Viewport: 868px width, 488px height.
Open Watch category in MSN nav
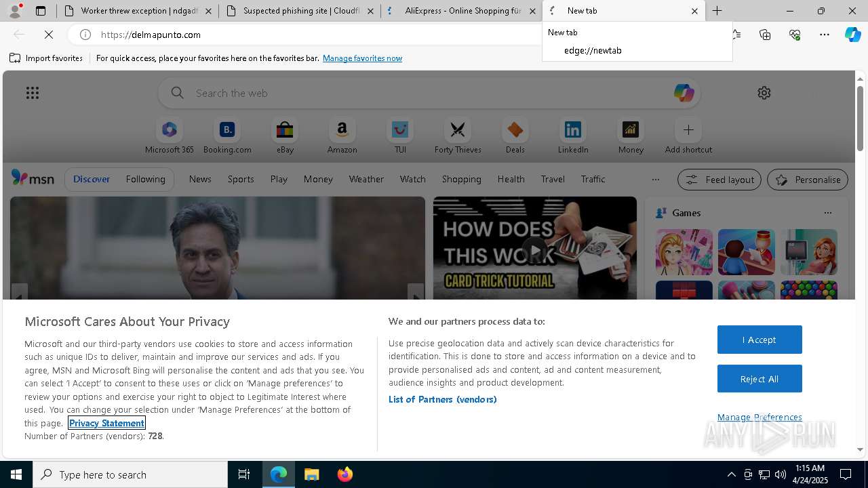coord(412,179)
